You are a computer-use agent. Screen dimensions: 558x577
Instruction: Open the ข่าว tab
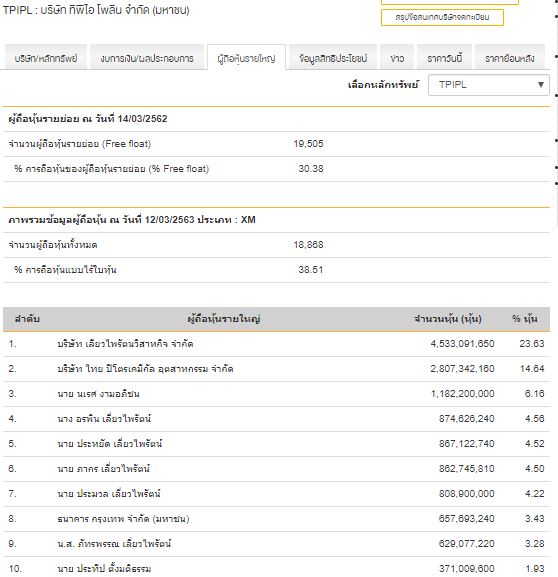pyautogui.click(x=397, y=58)
